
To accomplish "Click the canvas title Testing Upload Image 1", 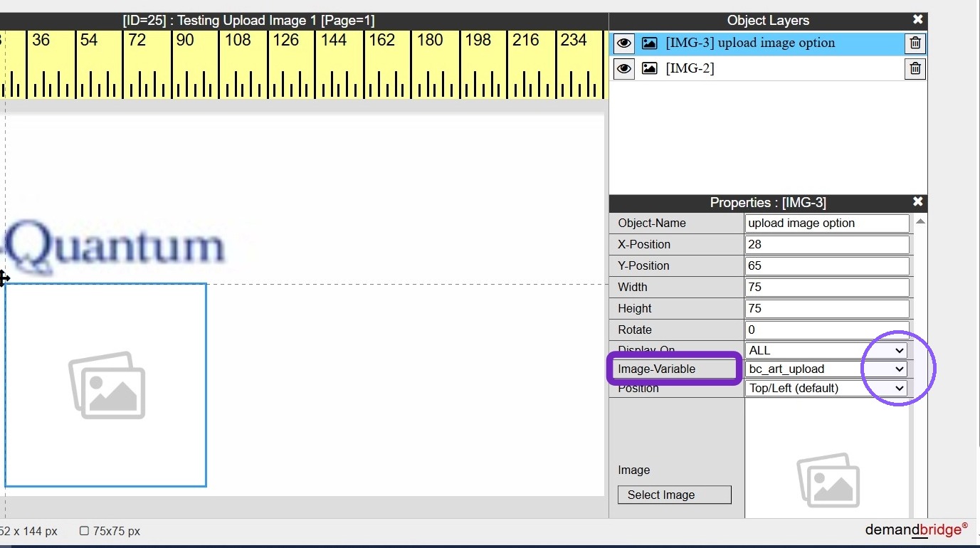I will pyautogui.click(x=248, y=21).
